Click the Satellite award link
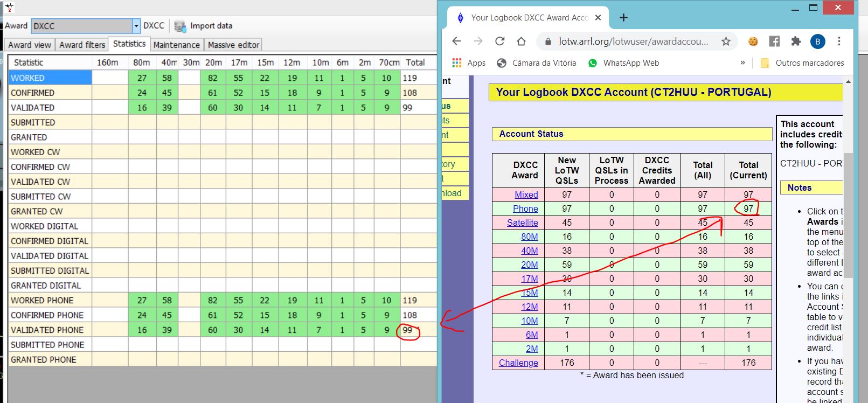This screenshot has height=403, width=868. click(523, 223)
